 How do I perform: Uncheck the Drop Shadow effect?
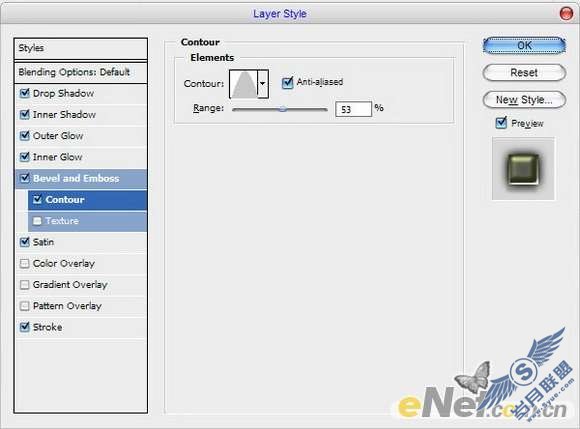pos(24,93)
